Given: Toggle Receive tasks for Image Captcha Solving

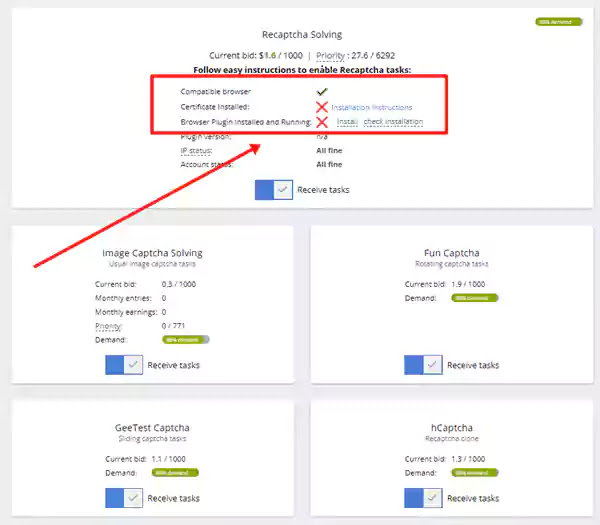Looking at the screenshot, I should coord(124,365).
